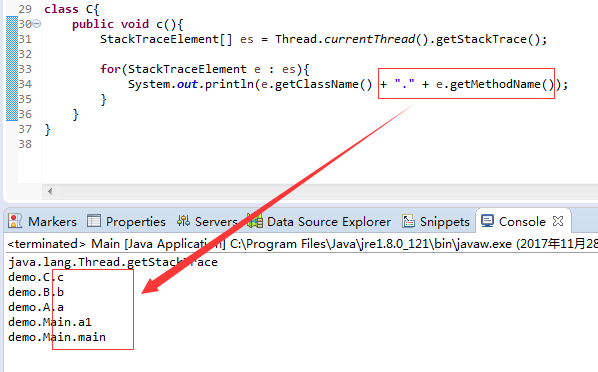Click the Properties view icon
The image size is (598, 372).
click(94, 221)
